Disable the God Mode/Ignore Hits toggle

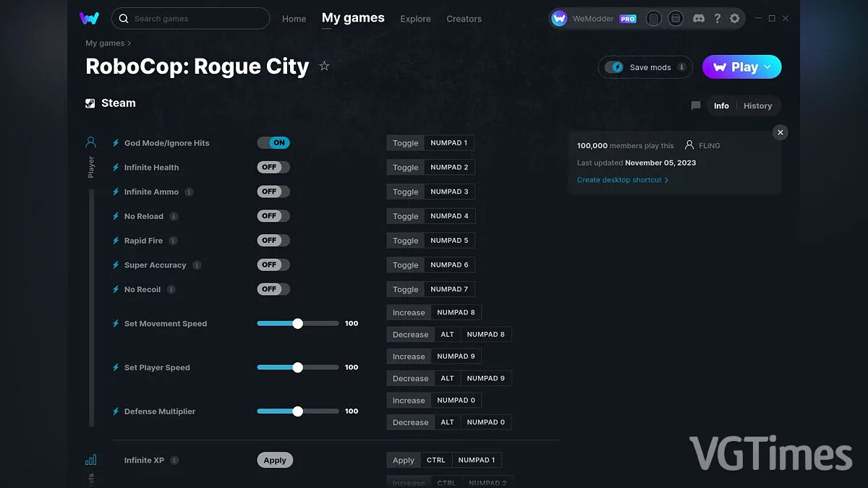(x=273, y=142)
